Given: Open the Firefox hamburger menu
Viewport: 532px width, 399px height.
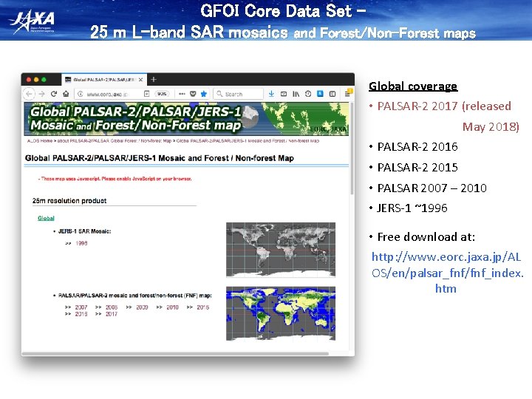Looking at the screenshot, I should coord(347,94).
